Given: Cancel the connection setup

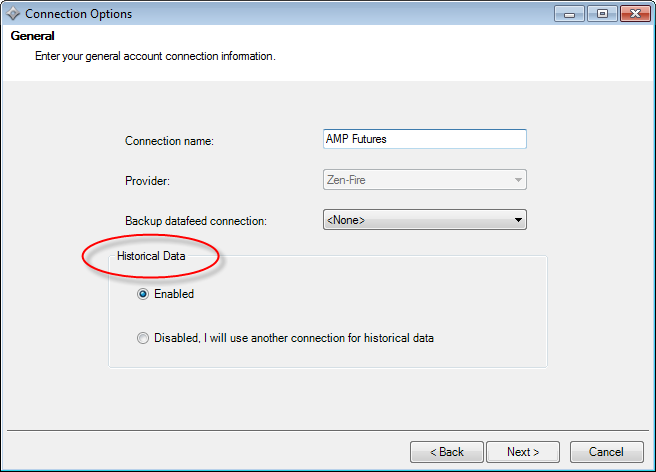Looking at the screenshot, I should point(606,452).
